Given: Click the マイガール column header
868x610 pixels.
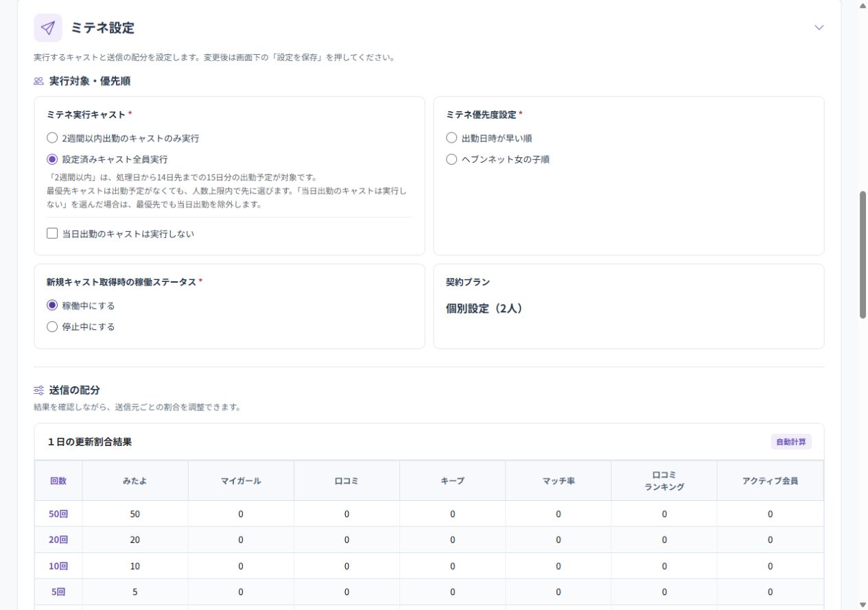Looking at the screenshot, I should point(241,480).
